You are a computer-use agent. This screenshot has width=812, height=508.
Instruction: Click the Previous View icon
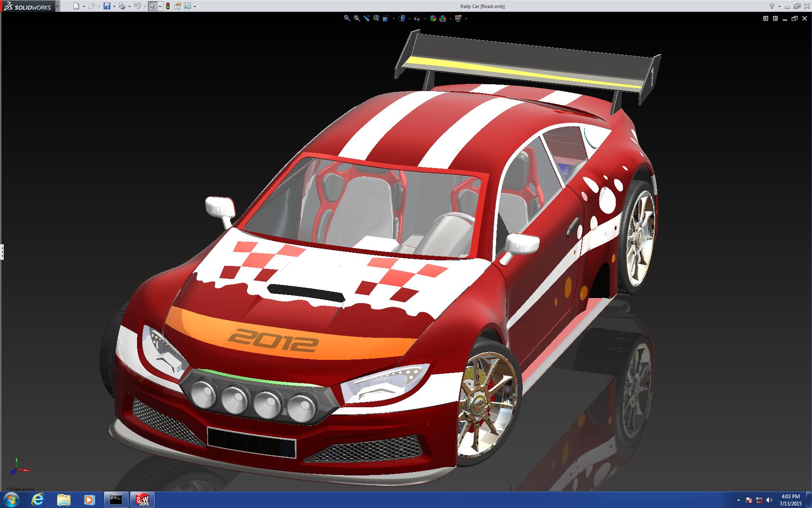(366, 18)
